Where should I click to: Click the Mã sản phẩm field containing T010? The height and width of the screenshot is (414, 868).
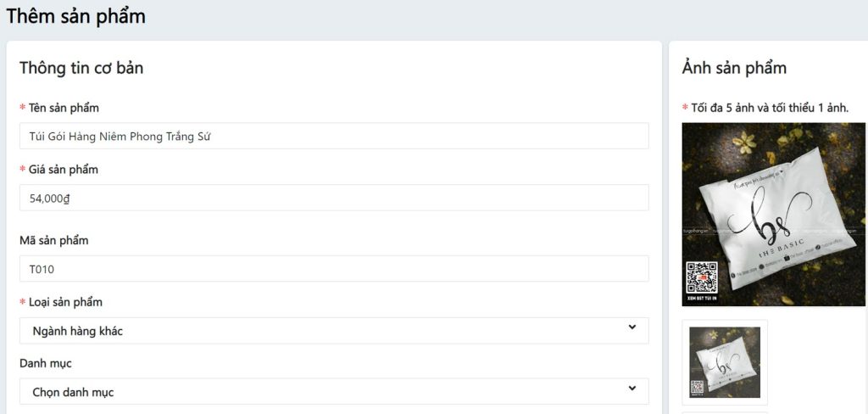[334, 269]
